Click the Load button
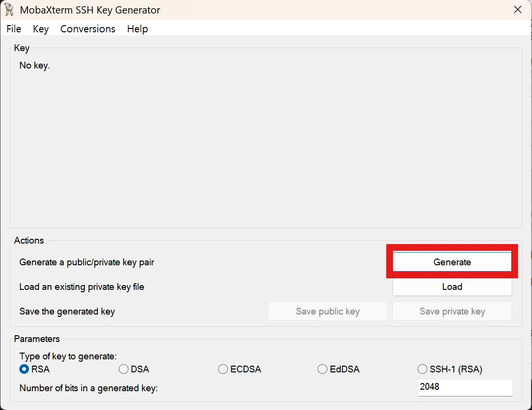532x410 pixels. coord(452,287)
